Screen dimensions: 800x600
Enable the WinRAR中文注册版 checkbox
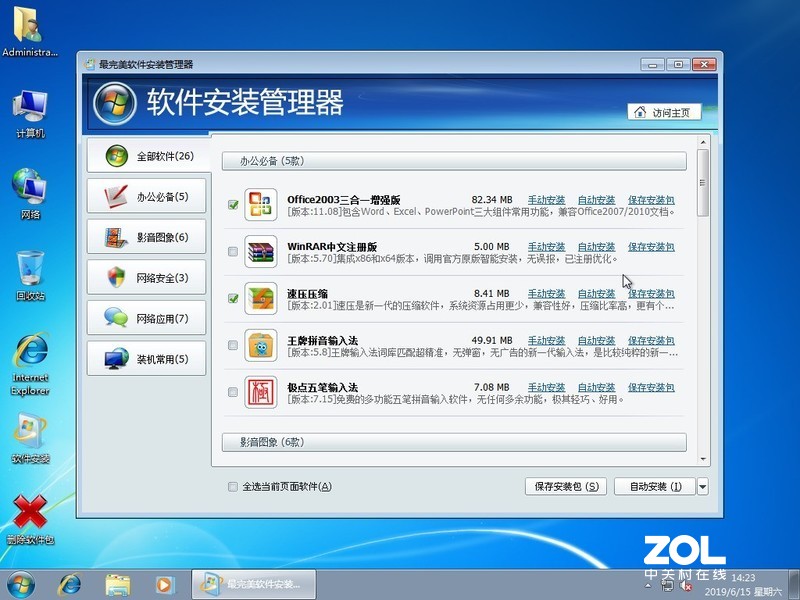[232, 252]
